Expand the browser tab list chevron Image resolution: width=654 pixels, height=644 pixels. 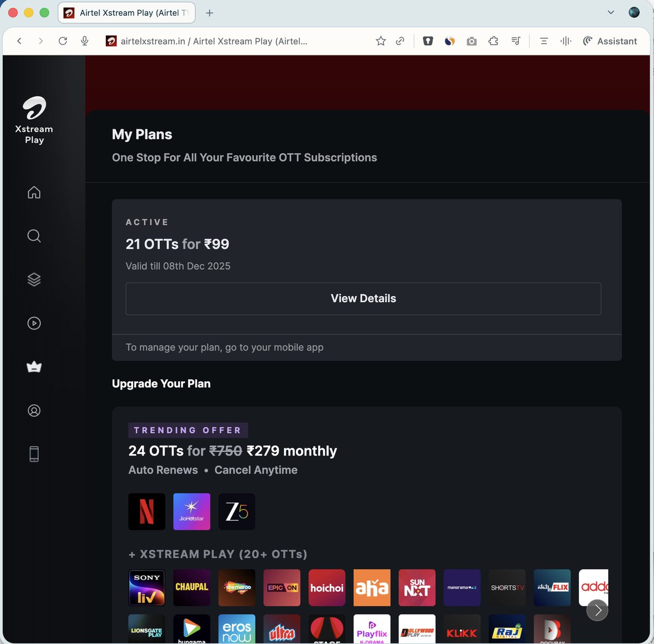click(x=611, y=13)
